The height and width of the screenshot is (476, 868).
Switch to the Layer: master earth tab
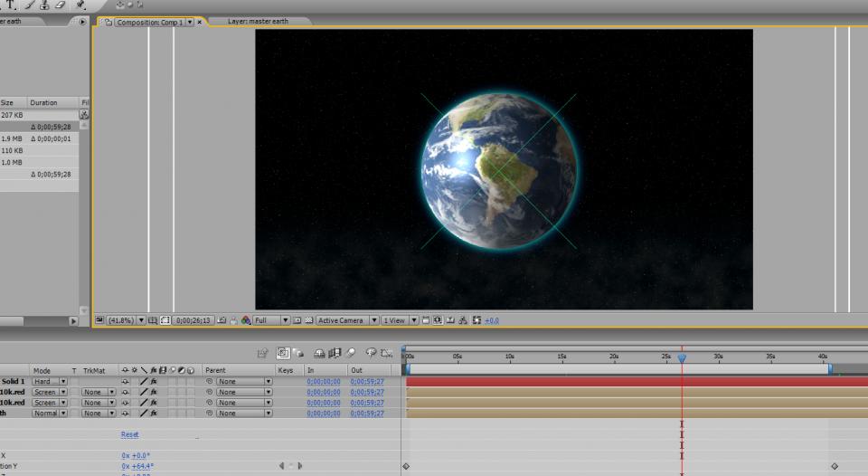(x=258, y=21)
